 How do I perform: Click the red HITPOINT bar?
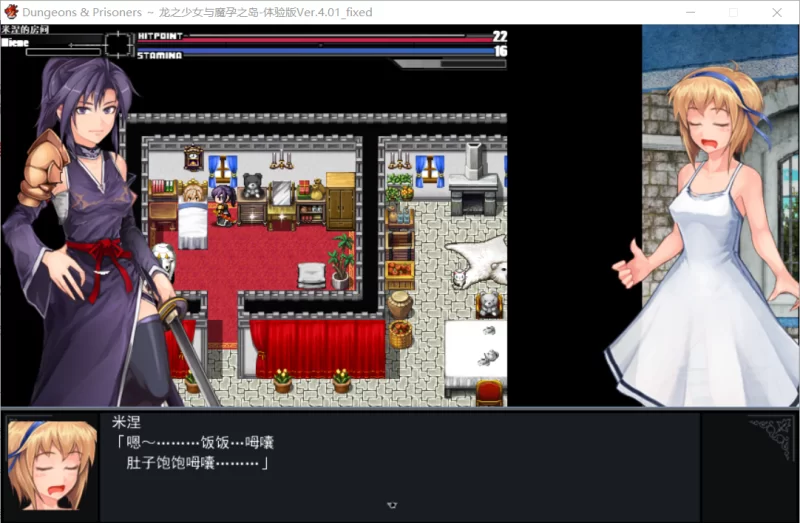[315, 39]
